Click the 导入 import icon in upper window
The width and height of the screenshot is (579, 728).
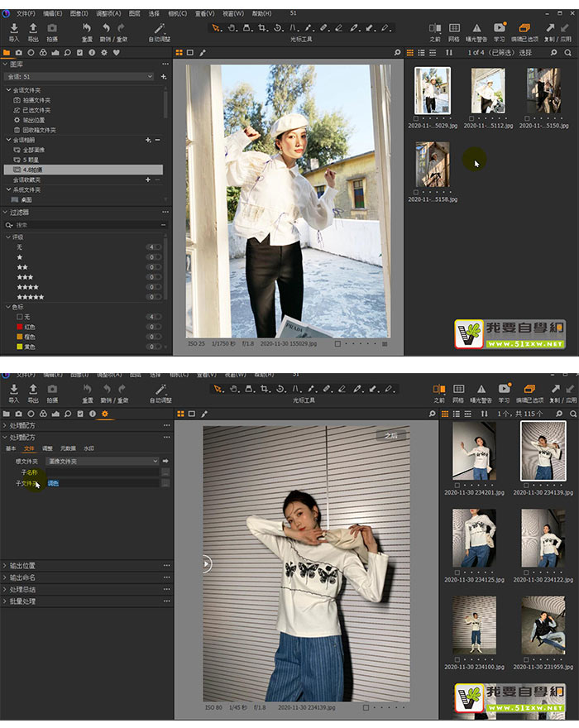(14, 28)
